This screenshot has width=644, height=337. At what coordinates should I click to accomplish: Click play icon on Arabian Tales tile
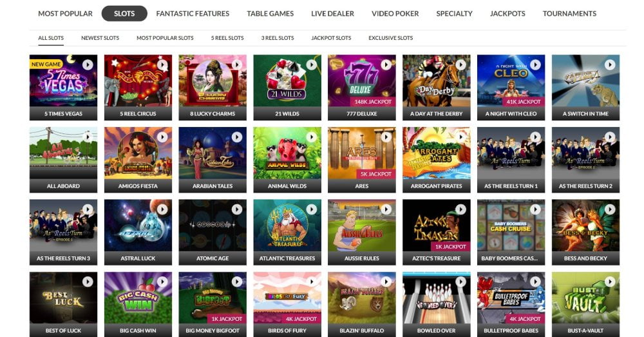coord(237,137)
